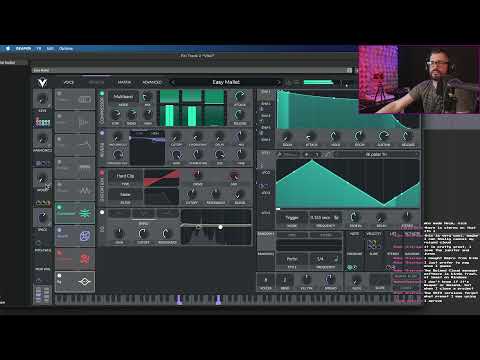480x360 pixels.
Task: Click the previous preset arrow
Action: (x=173, y=82)
